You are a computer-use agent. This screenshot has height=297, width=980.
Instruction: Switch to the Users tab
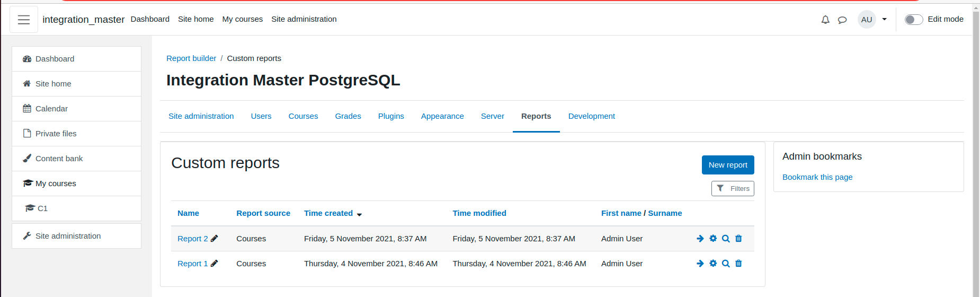point(261,116)
